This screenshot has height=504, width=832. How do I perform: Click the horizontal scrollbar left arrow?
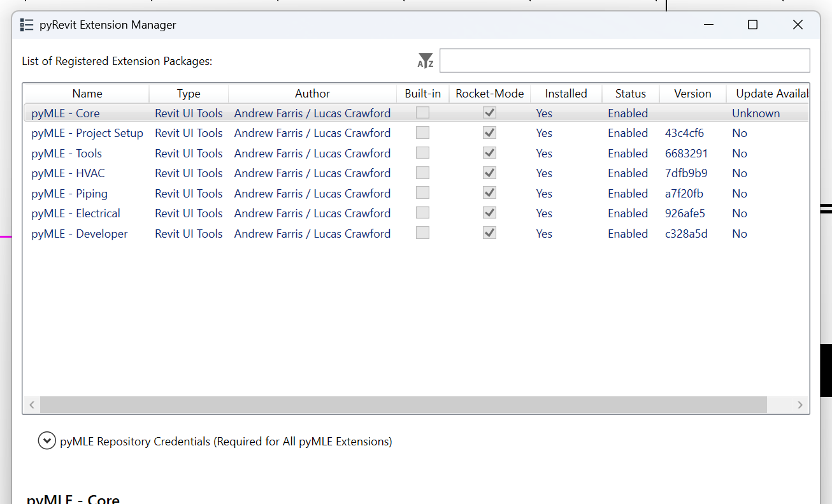31,405
